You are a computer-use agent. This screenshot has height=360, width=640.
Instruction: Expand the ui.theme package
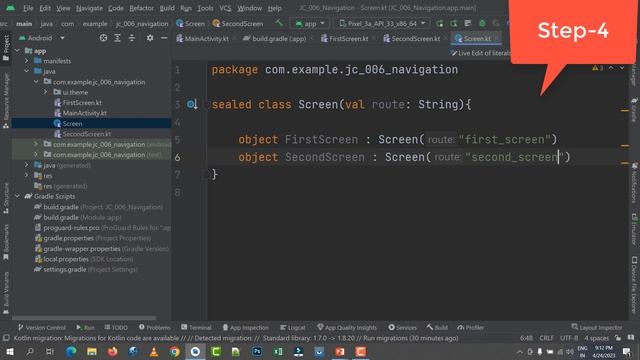pyautogui.click(x=46, y=93)
